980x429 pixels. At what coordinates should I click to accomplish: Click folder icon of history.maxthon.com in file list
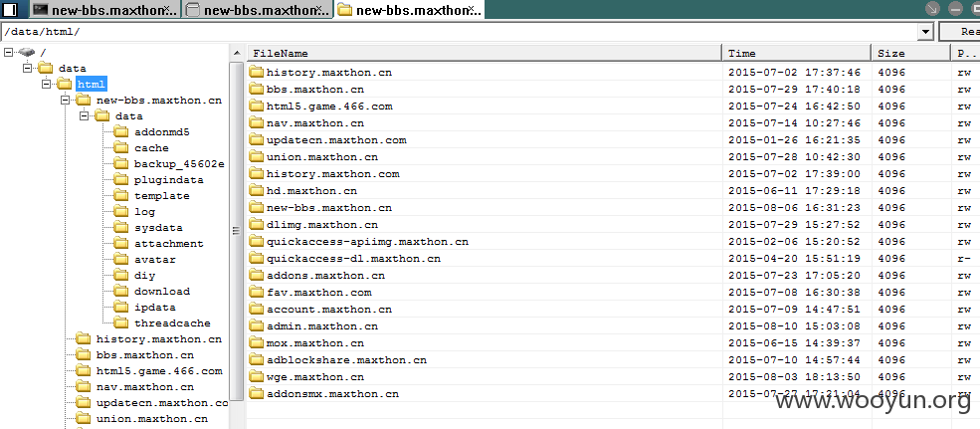point(257,173)
